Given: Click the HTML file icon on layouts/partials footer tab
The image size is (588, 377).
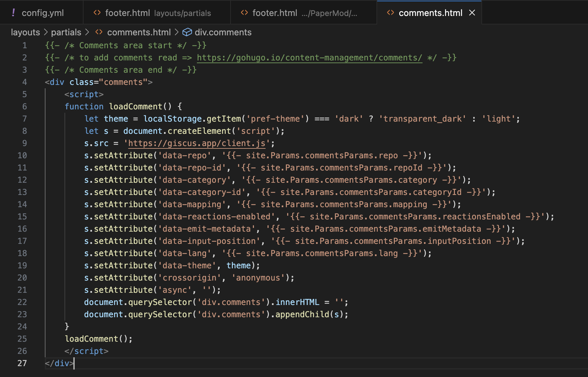Looking at the screenshot, I should click(97, 13).
